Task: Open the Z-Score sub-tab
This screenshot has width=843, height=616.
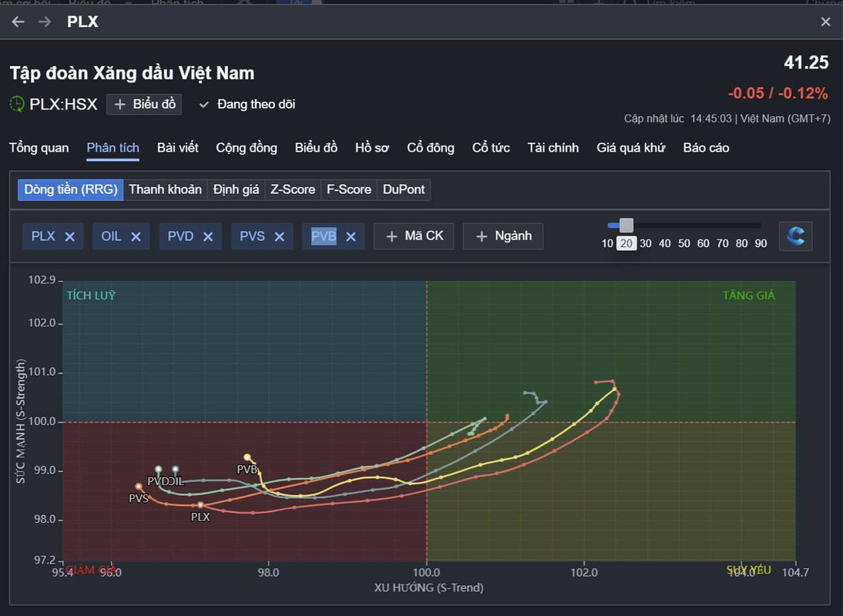Action: click(293, 189)
